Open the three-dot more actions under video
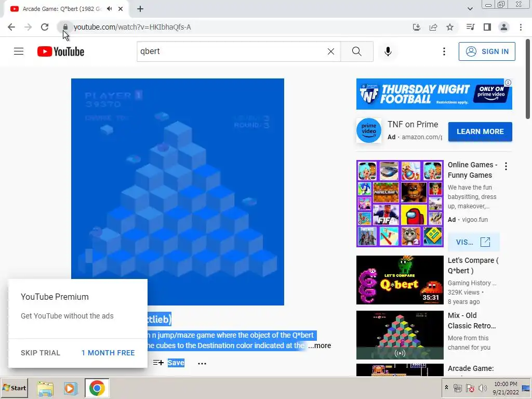This screenshot has width=532, height=399. (x=202, y=363)
